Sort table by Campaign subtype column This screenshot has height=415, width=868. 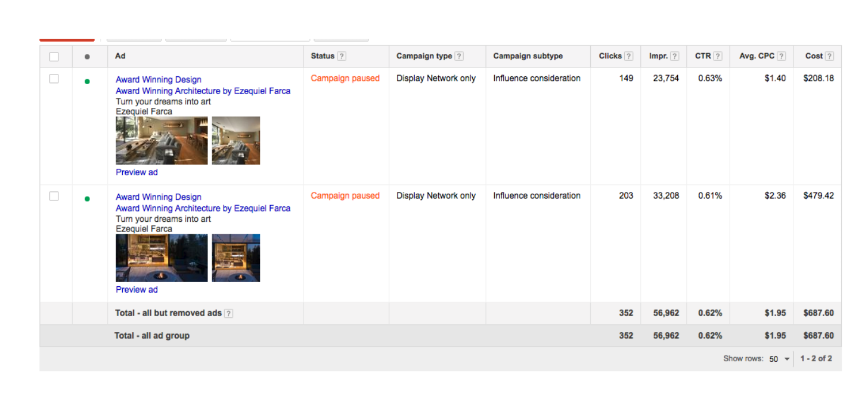(x=528, y=56)
